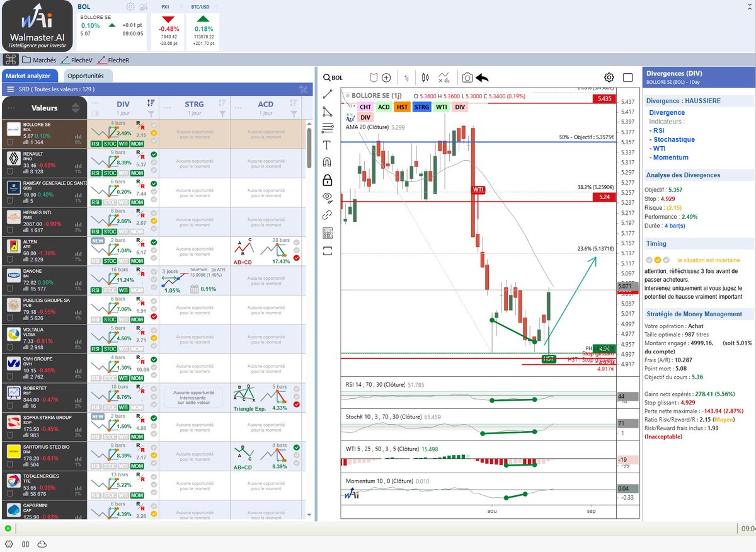The image size is (756, 552).
Task: Select the trend line drawing tool
Action: coord(328,95)
